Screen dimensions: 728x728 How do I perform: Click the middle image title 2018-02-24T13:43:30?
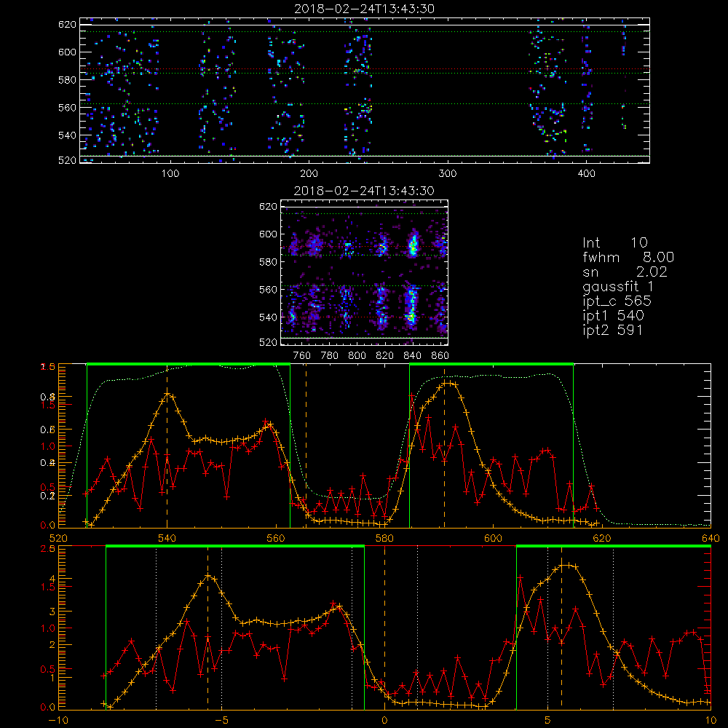364,190
